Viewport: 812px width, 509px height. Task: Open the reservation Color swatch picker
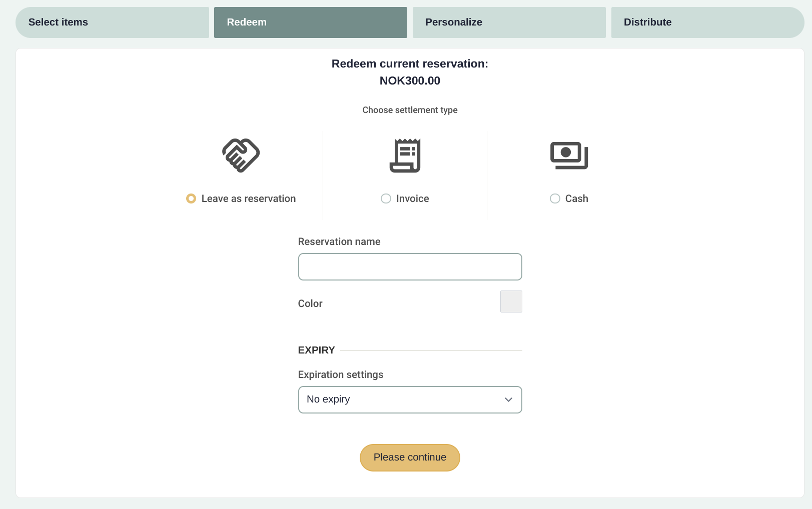pos(511,301)
